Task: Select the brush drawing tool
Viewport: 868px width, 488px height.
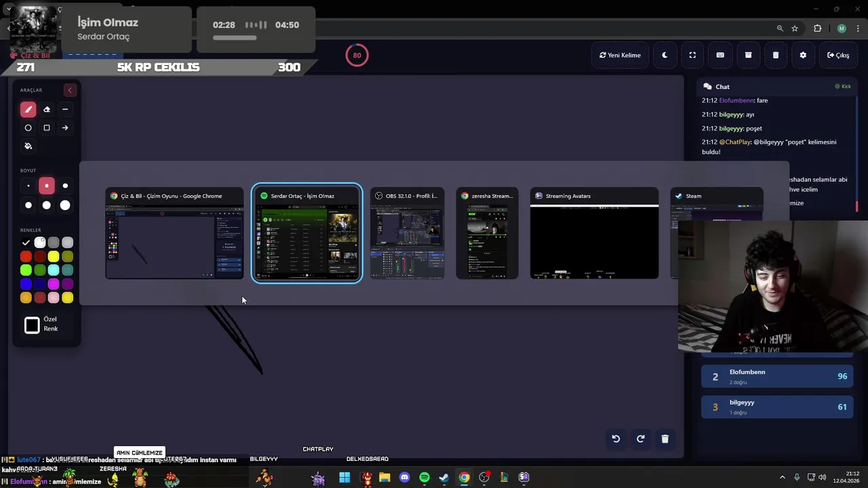Action: pos(28,109)
